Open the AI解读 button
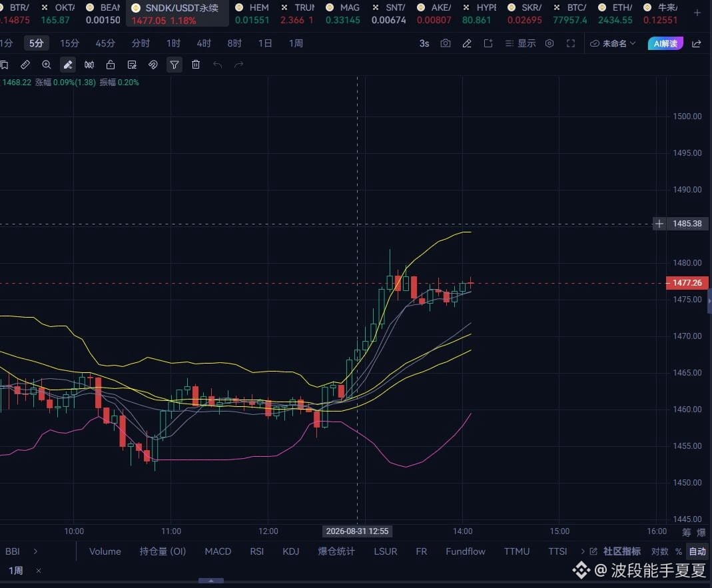This screenshot has height=588, width=712. [x=665, y=43]
